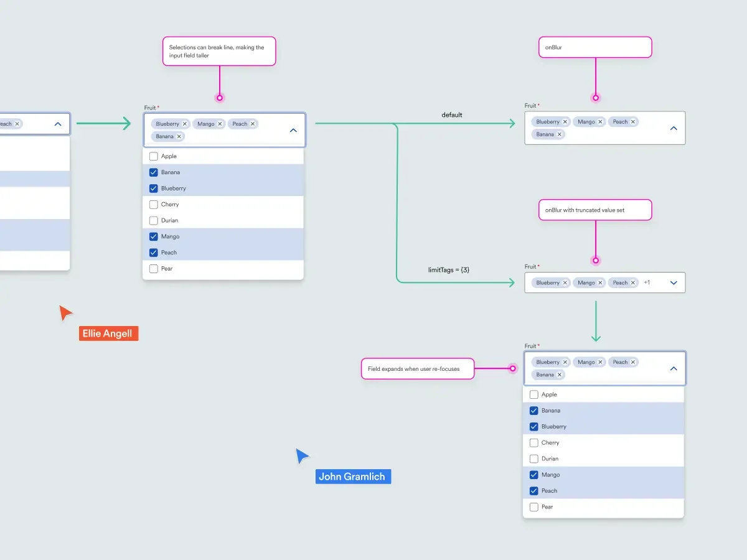Click the Ellie Angell name label
The image size is (747, 560).
point(108,334)
